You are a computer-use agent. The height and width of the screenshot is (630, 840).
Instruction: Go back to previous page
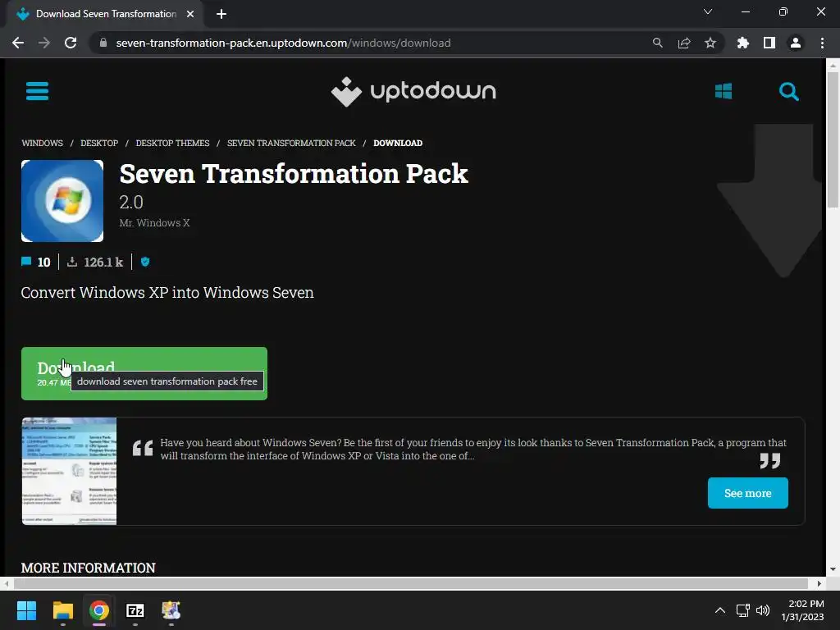18,43
